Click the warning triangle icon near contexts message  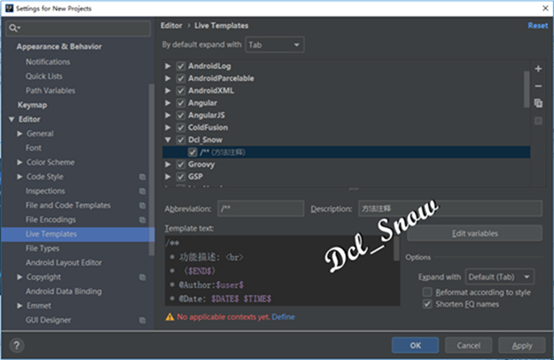tap(170, 317)
